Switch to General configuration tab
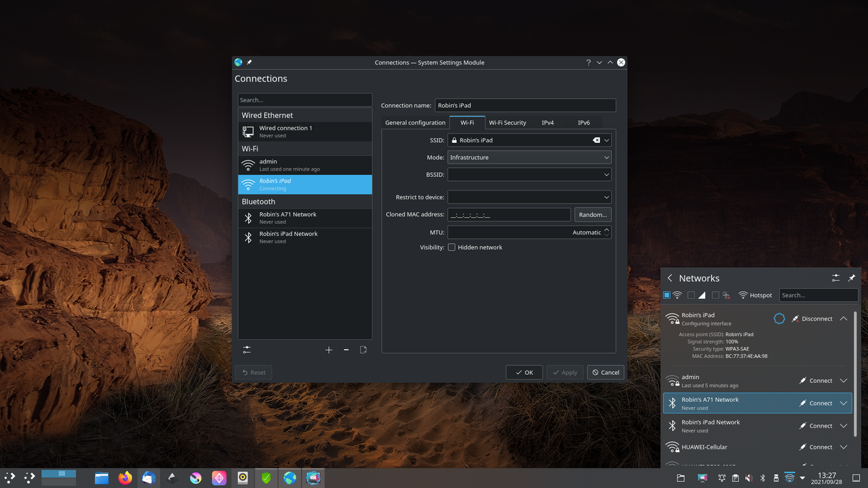Screen dimensions: 868x488 point(415,123)
